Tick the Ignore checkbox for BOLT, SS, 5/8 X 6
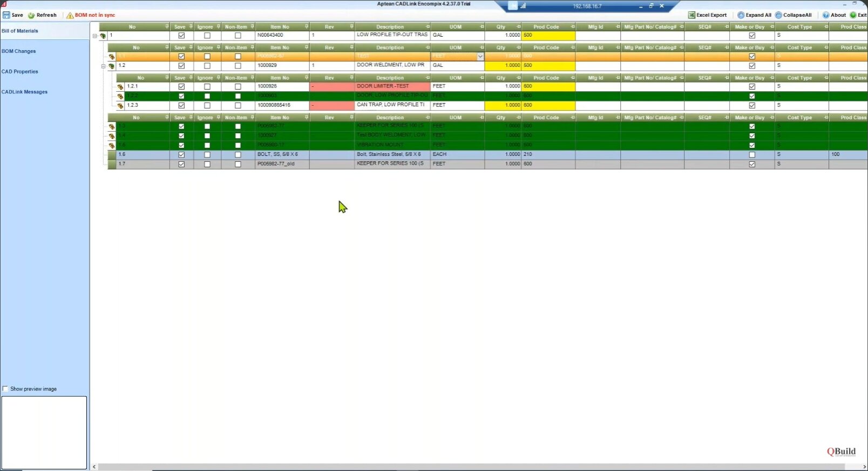Image resolution: width=868 pixels, height=471 pixels. coord(207,155)
